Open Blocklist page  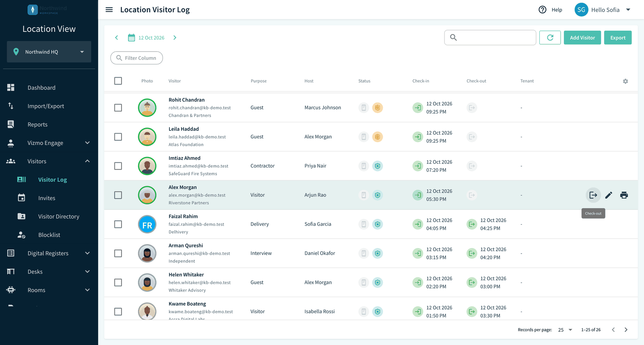tap(49, 235)
